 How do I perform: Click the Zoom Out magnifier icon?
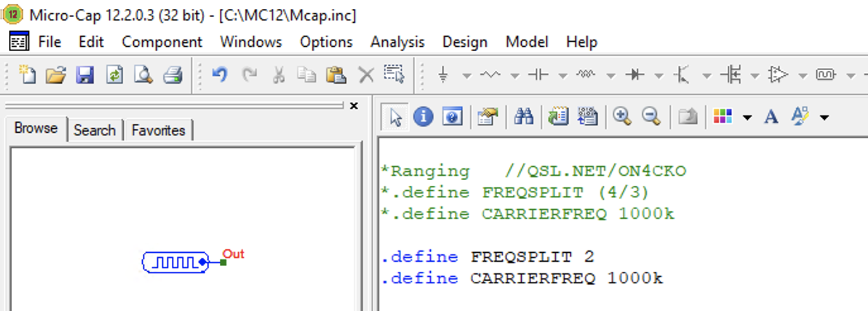tap(651, 116)
